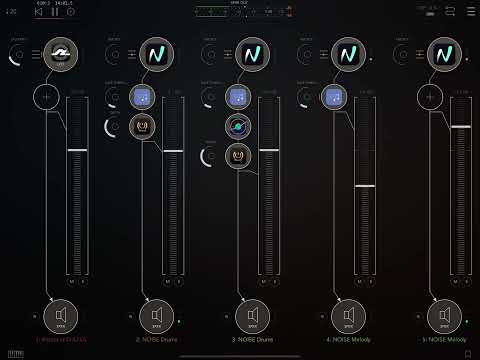Add an effect node on channel 5

click(x=430, y=97)
